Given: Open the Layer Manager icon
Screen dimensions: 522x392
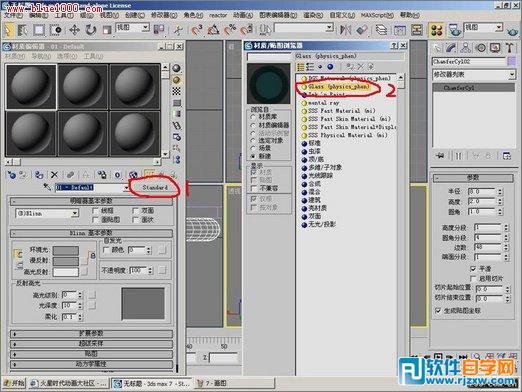Looking at the screenshot, I should (381, 30).
